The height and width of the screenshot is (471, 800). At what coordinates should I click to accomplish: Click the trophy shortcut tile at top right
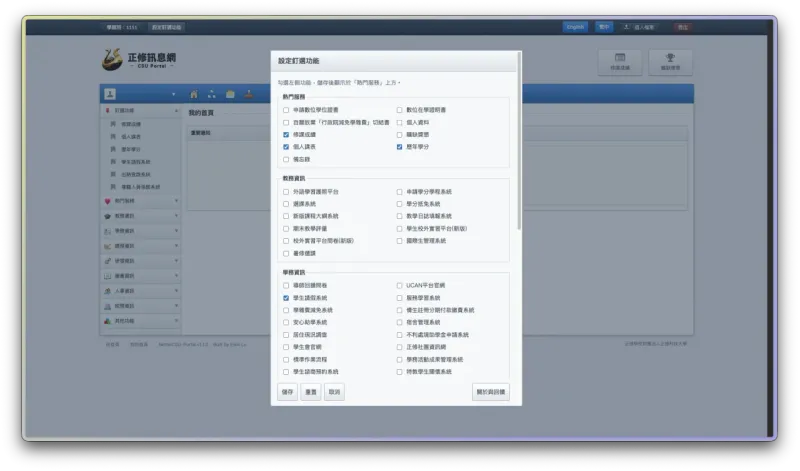(x=670, y=62)
